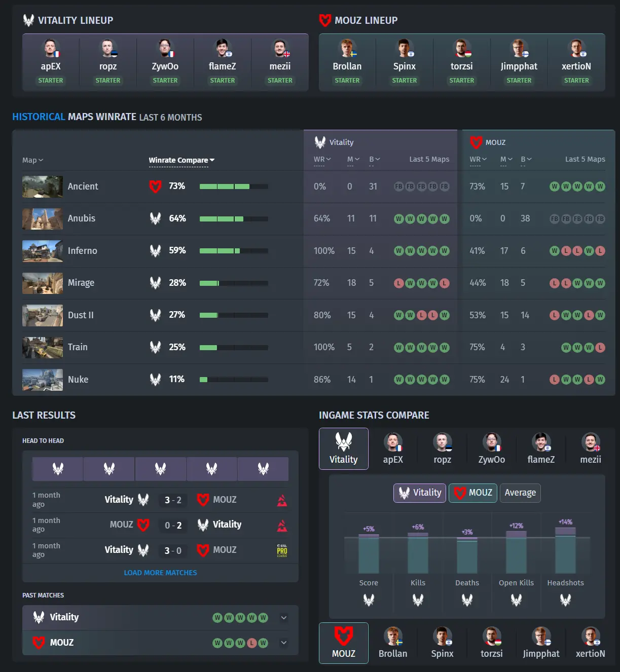Select apEX tab in ingame stats
Image resolution: width=620 pixels, height=672 pixels.
[393, 449]
